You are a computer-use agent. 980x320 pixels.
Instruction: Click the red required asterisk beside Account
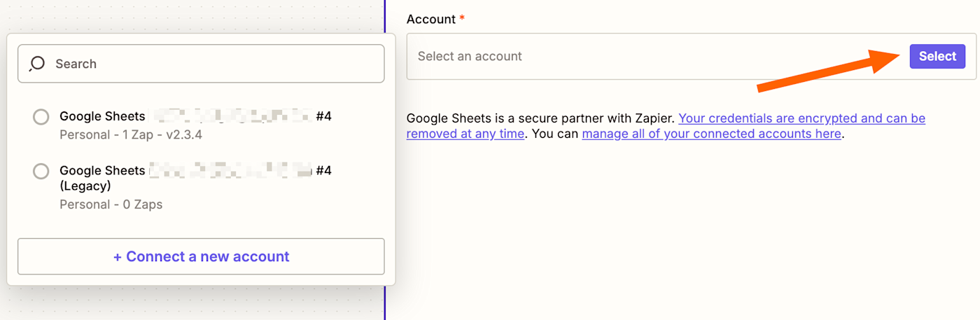pyautogui.click(x=462, y=19)
